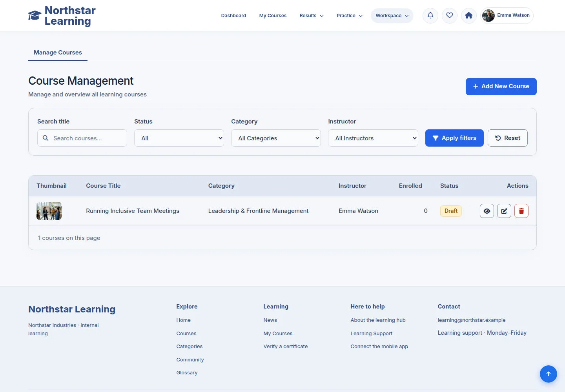Open the wishlist heart icon
The height and width of the screenshot is (392, 565).
pos(450,16)
